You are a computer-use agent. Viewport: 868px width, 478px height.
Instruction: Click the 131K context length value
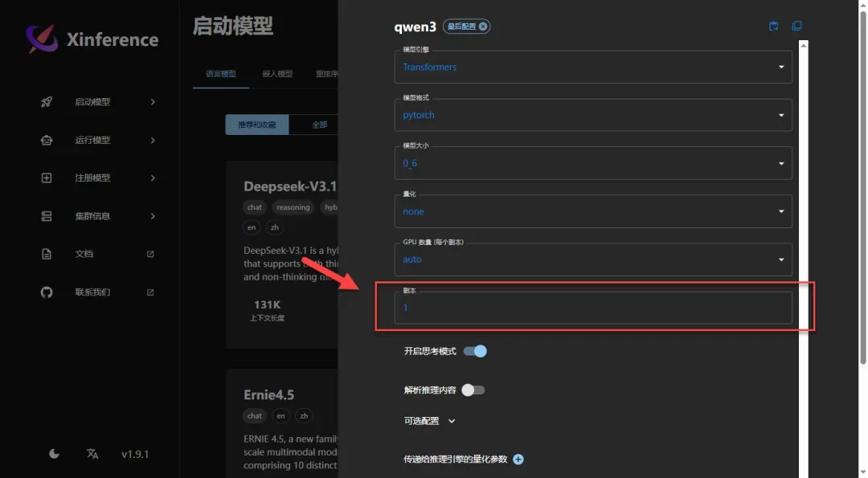[x=268, y=304]
